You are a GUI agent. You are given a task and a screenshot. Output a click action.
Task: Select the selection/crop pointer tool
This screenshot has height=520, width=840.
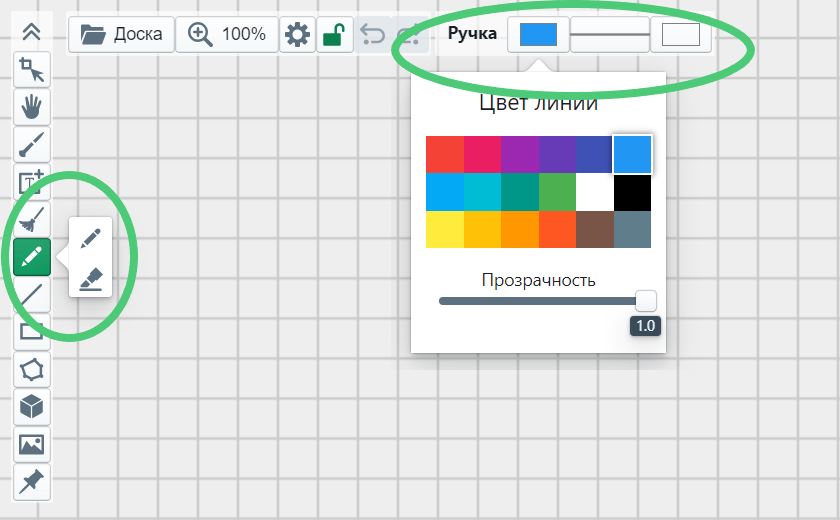32,70
